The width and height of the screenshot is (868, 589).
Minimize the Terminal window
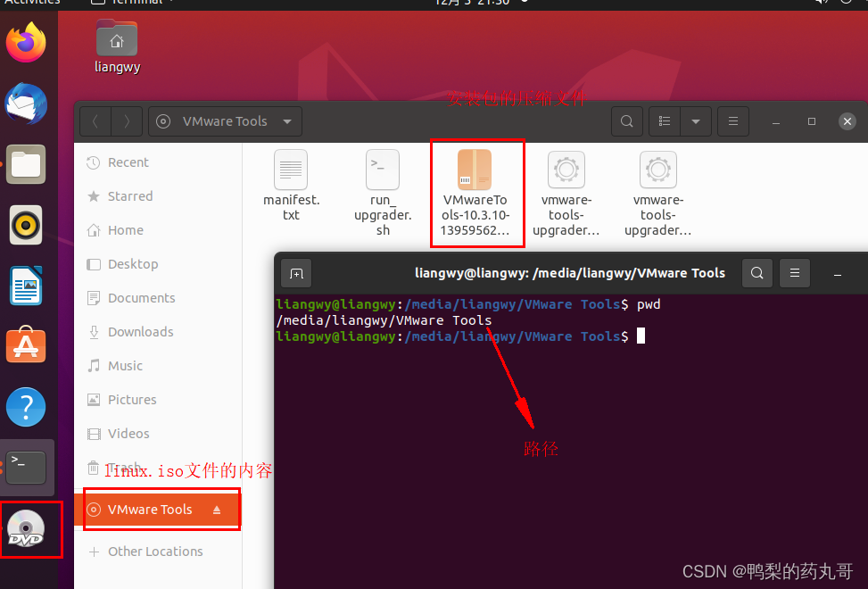tap(838, 274)
